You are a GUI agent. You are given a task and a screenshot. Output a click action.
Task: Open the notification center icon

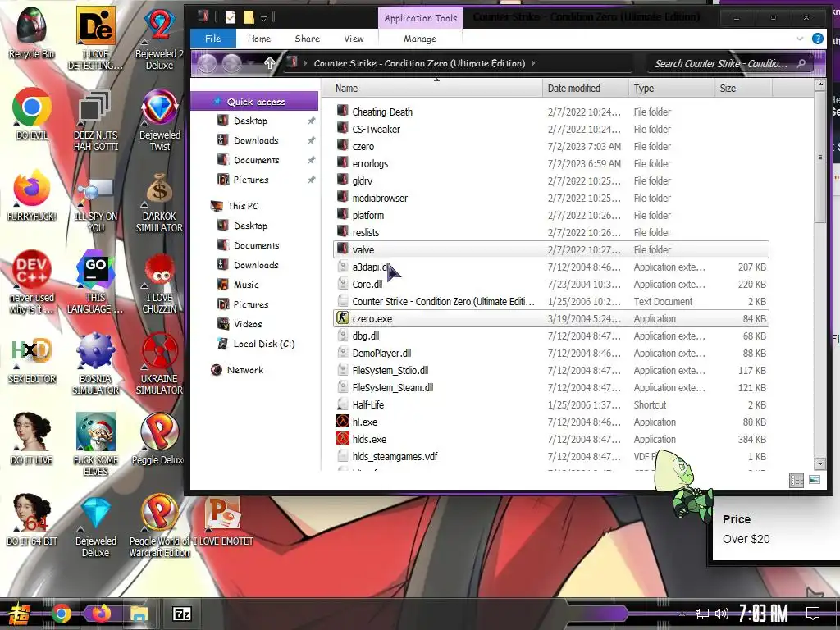click(x=813, y=614)
